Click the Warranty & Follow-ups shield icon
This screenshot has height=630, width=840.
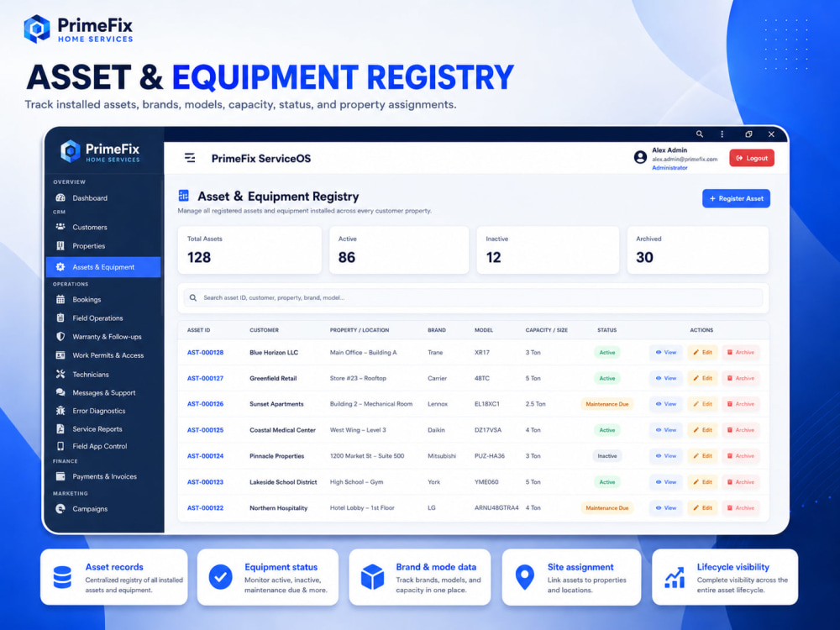tap(60, 337)
